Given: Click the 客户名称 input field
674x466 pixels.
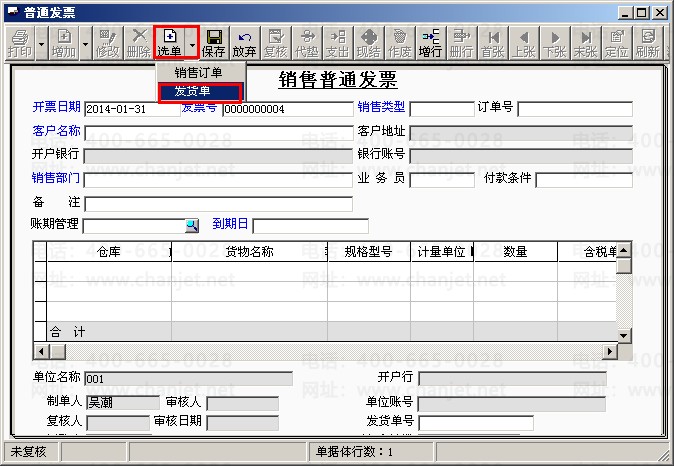Looking at the screenshot, I should pos(218,133).
